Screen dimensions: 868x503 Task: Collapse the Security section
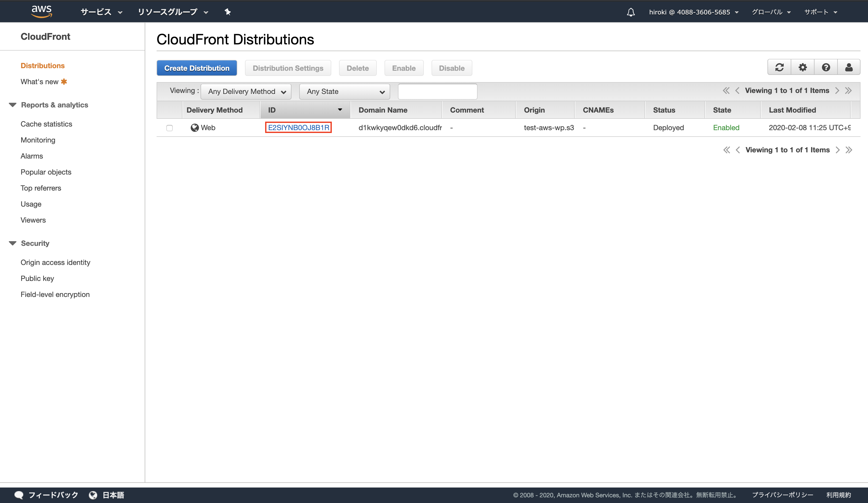pyautogui.click(x=13, y=243)
